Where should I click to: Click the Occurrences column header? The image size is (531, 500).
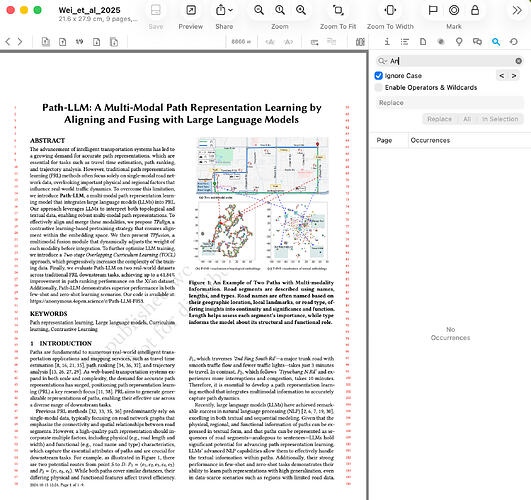pyautogui.click(x=430, y=140)
